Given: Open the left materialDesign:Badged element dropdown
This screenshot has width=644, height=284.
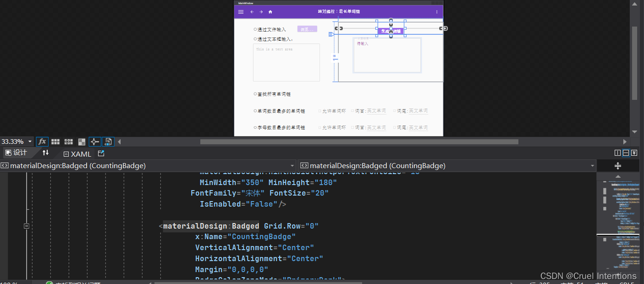Looking at the screenshot, I should click(x=293, y=166).
